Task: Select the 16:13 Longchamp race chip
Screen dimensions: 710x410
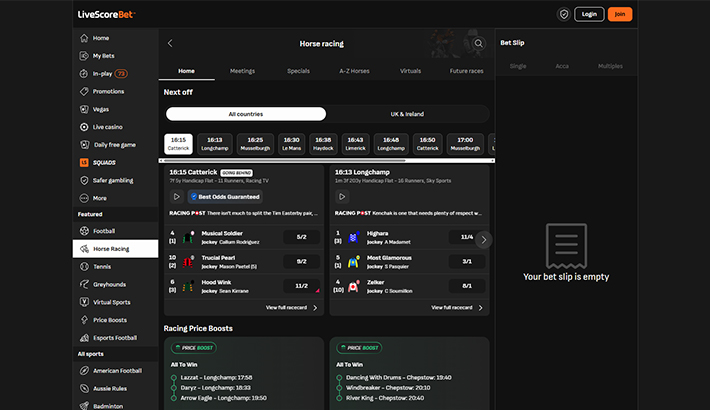Action: [215, 144]
